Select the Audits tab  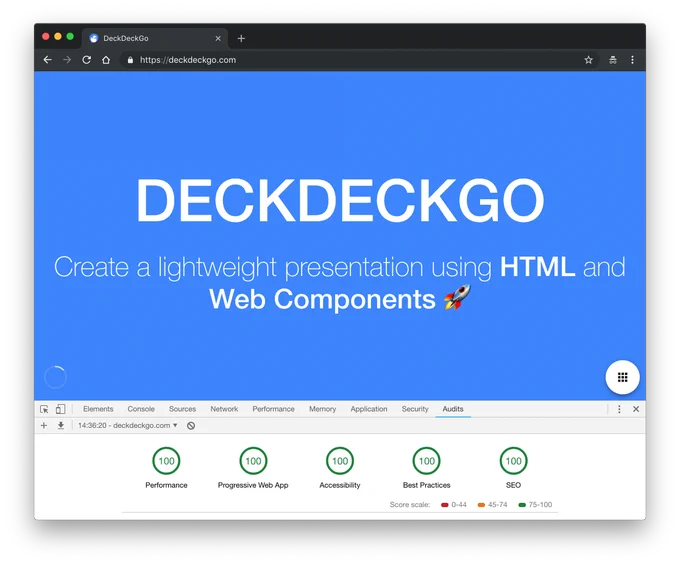(x=453, y=409)
